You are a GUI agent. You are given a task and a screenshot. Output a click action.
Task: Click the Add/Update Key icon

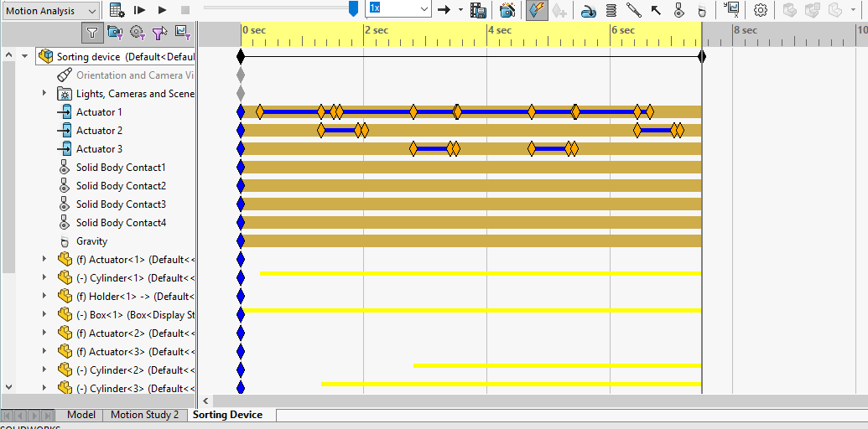pyautogui.click(x=559, y=10)
